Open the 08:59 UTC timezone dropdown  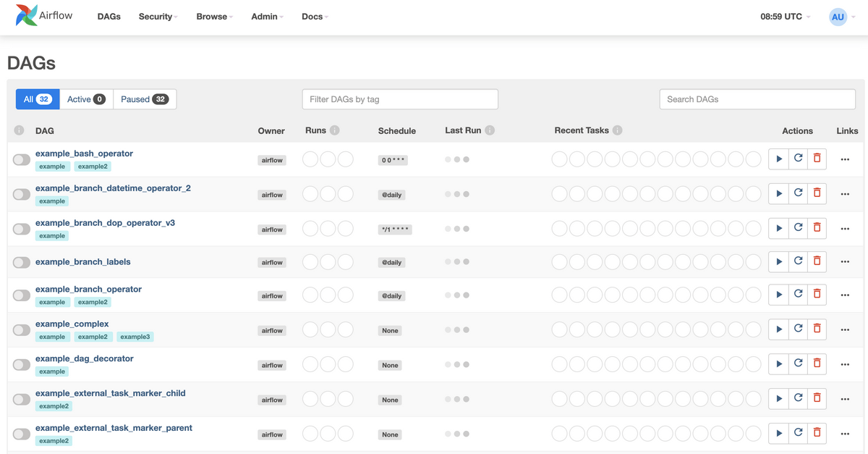tap(785, 17)
